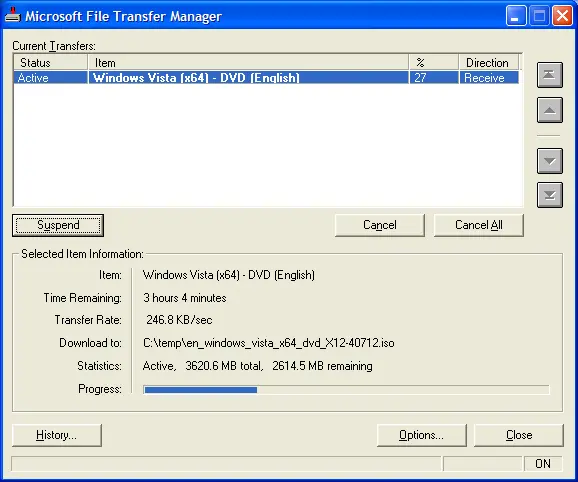The width and height of the screenshot is (578, 482).
Task: Sort transfers by Status column header
Action: pyautogui.click(x=51, y=63)
